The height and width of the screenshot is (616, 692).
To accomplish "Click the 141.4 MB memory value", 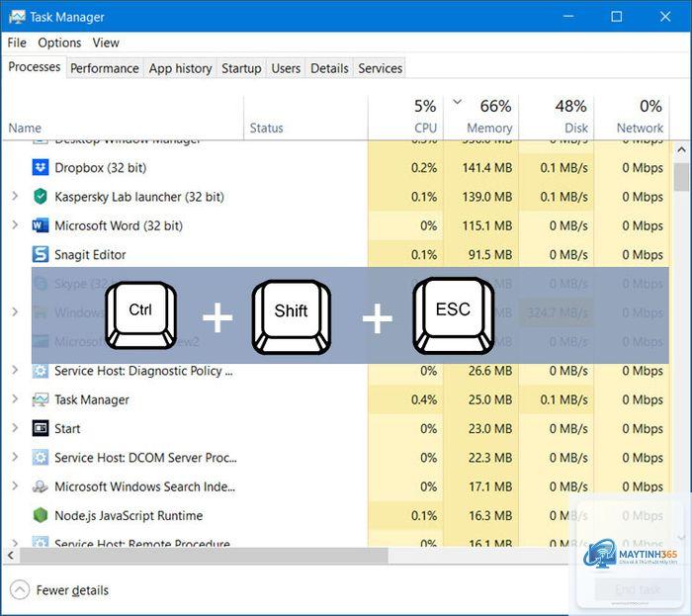I will [486, 168].
